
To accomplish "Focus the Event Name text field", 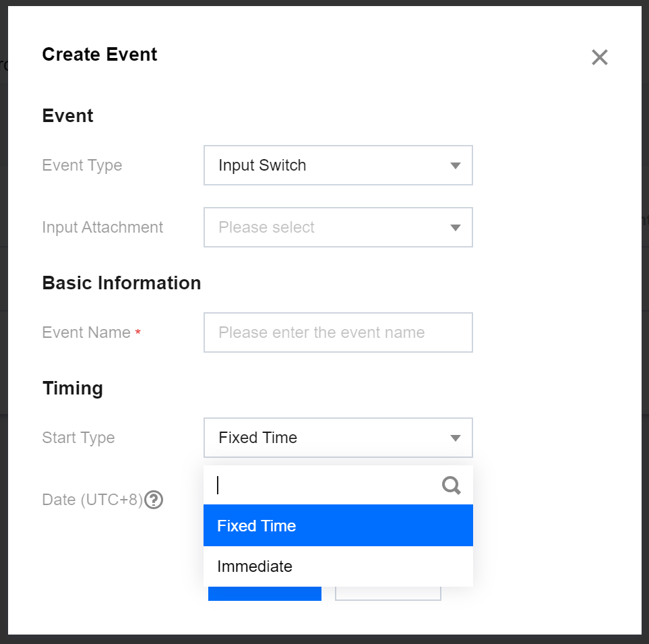I will tap(337, 332).
